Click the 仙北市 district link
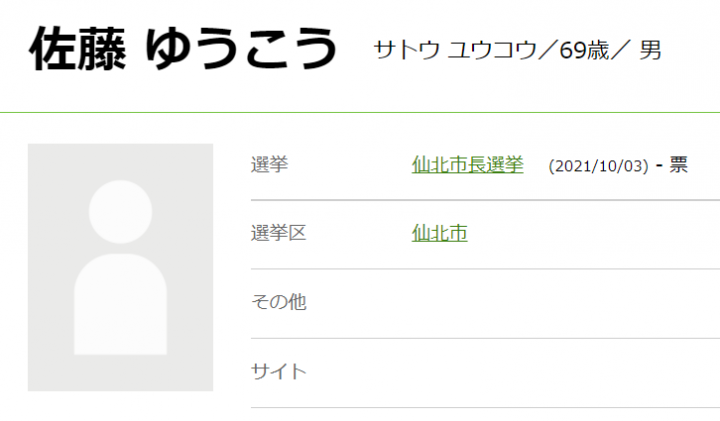720x421 pixels. (x=439, y=234)
